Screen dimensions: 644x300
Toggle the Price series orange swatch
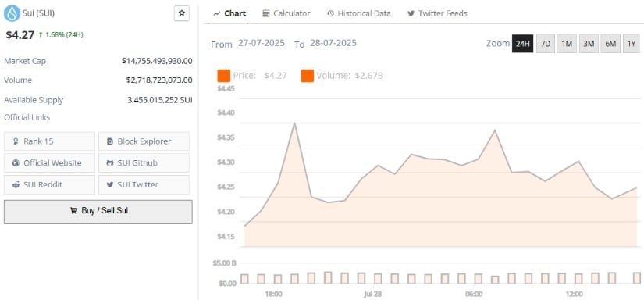pyautogui.click(x=224, y=76)
